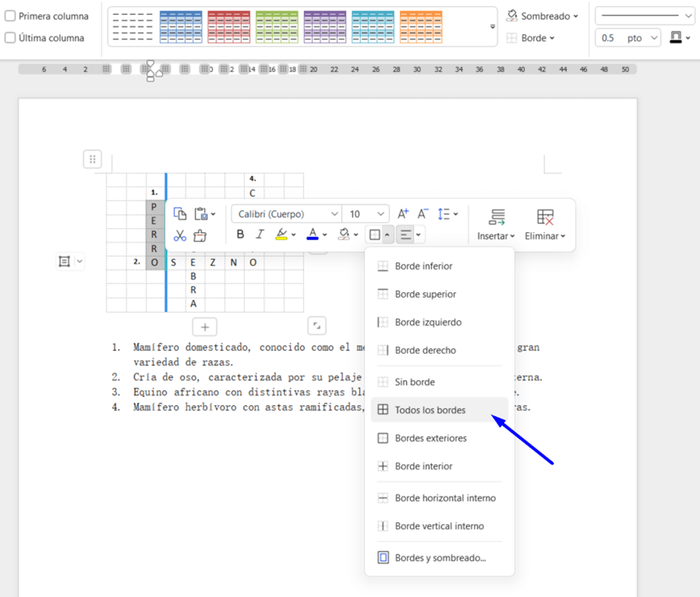
Task: Select the orange table style thumbnail
Action: click(420, 27)
